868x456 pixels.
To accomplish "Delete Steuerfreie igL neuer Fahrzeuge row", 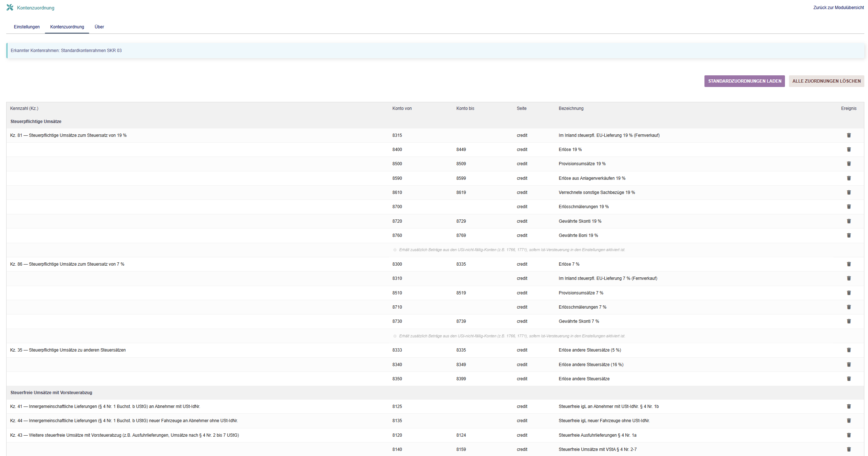I will pos(849,421).
